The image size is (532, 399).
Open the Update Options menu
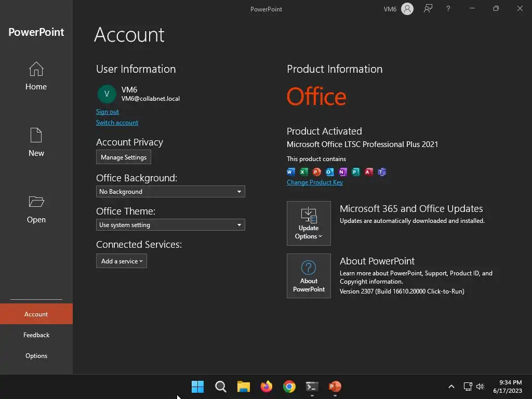[309, 223]
